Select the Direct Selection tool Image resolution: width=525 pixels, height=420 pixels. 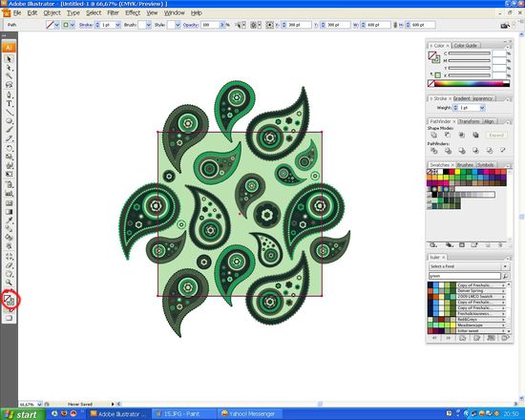[9, 68]
